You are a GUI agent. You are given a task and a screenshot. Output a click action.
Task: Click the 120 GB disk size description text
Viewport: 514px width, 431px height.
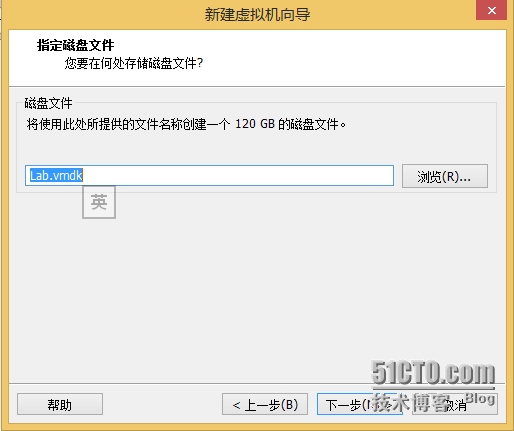186,124
